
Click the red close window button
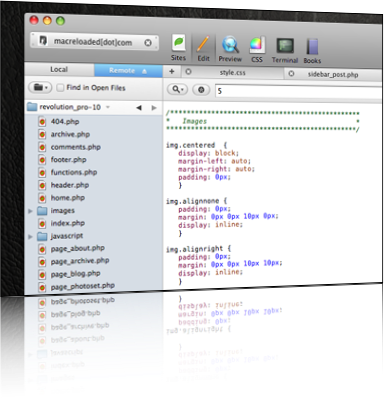tap(34, 20)
